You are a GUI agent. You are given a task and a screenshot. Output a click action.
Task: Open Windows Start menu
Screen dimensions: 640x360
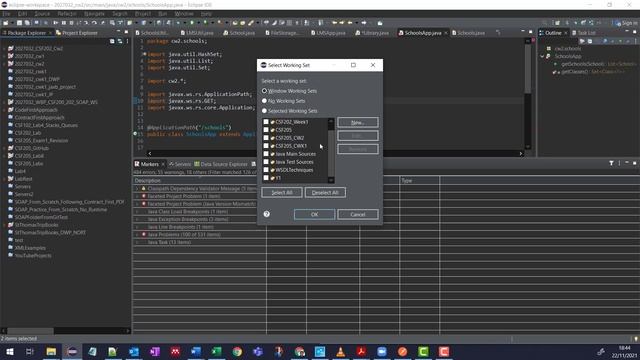(10, 351)
